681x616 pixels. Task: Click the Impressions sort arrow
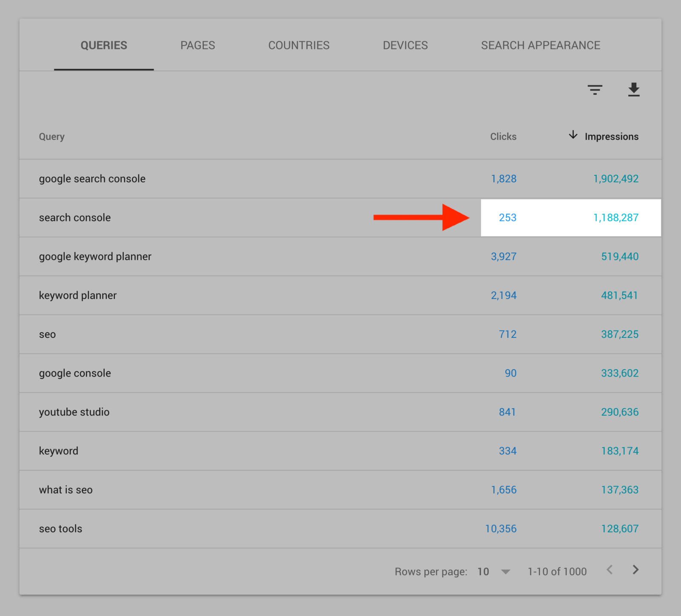point(573,135)
